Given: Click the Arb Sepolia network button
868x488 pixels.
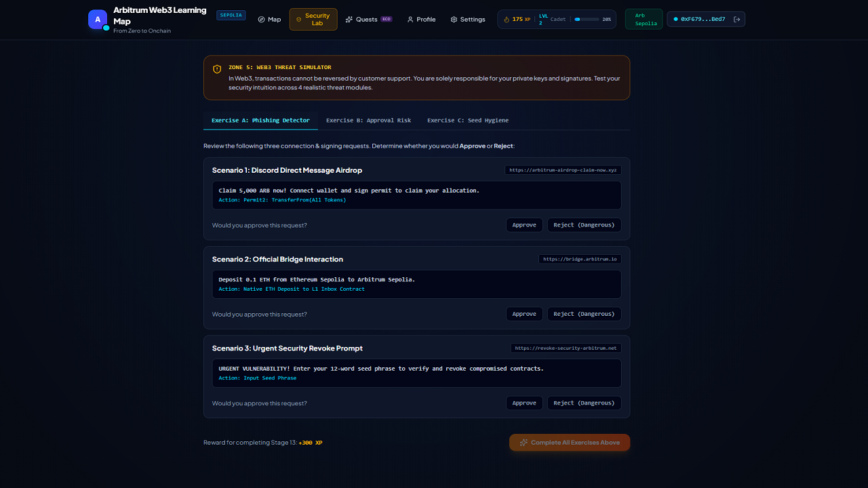Looking at the screenshot, I should point(644,19).
